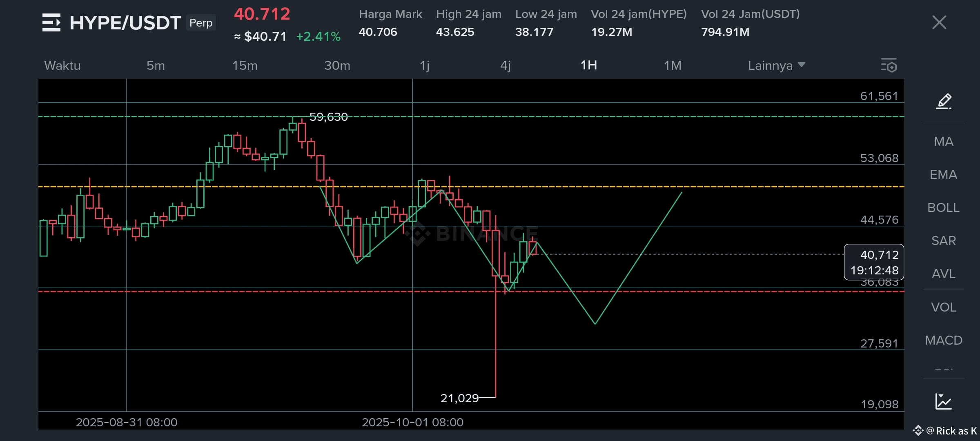Expand the Lainnya timeframe dropdown
This screenshot has width=980, height=441.
click(x=776, y=65)
